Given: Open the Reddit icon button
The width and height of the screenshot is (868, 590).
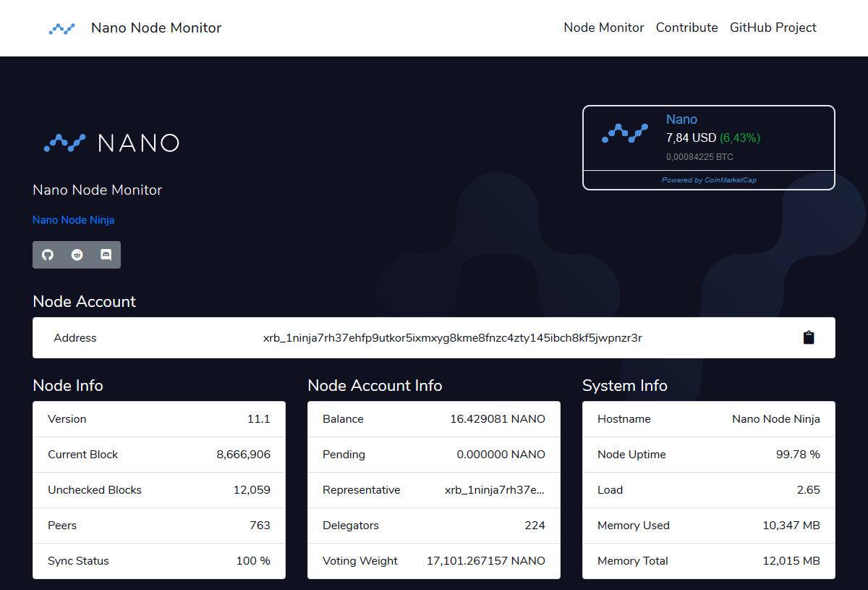Looking at the screenshot, I should click(77, 255).
